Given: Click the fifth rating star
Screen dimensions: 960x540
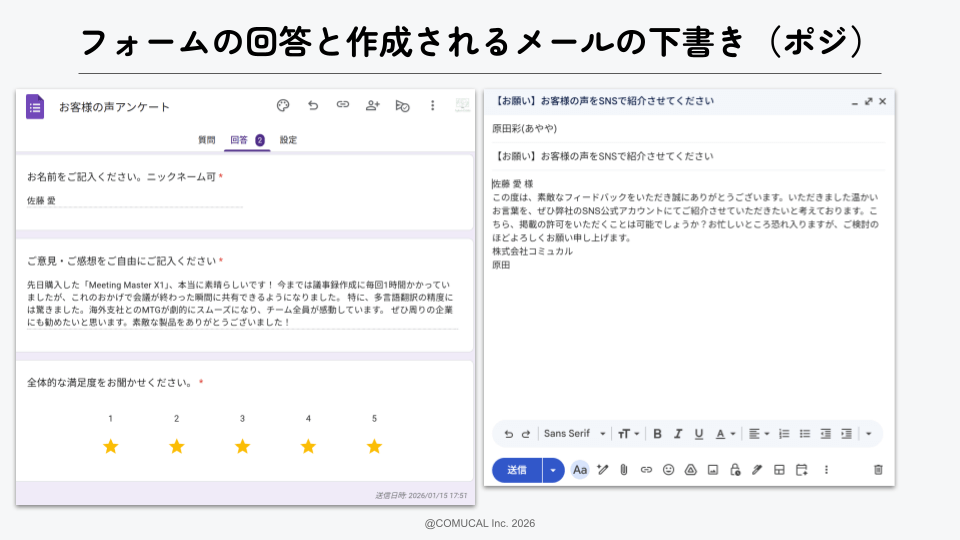Looking at the screenshot, I should pos(374,446).
